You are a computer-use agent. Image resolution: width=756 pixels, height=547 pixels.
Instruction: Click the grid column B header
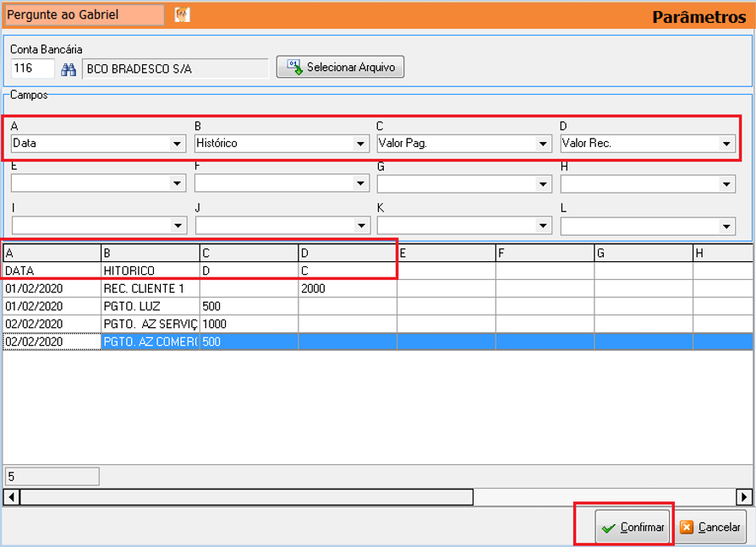tap(150, 253)
